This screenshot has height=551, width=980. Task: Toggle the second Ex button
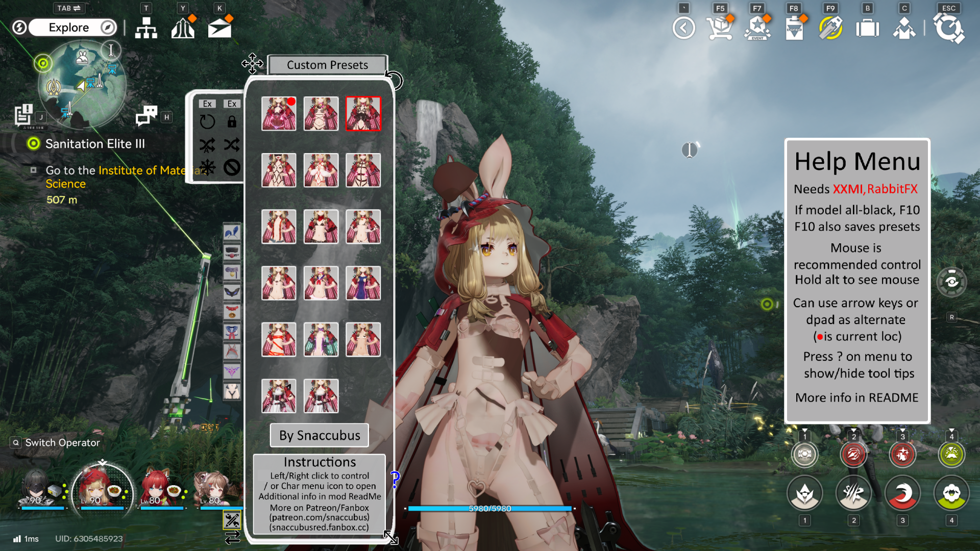(232, 104)
